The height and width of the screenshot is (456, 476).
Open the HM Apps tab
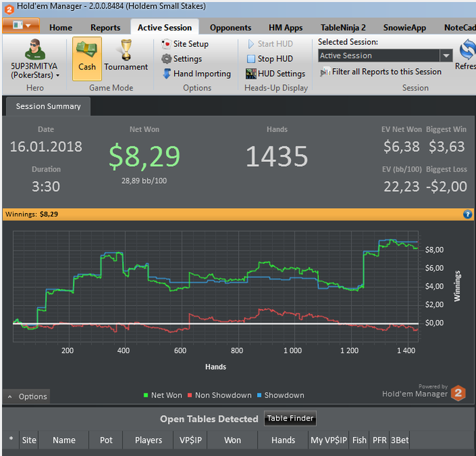tap(286, 28)
